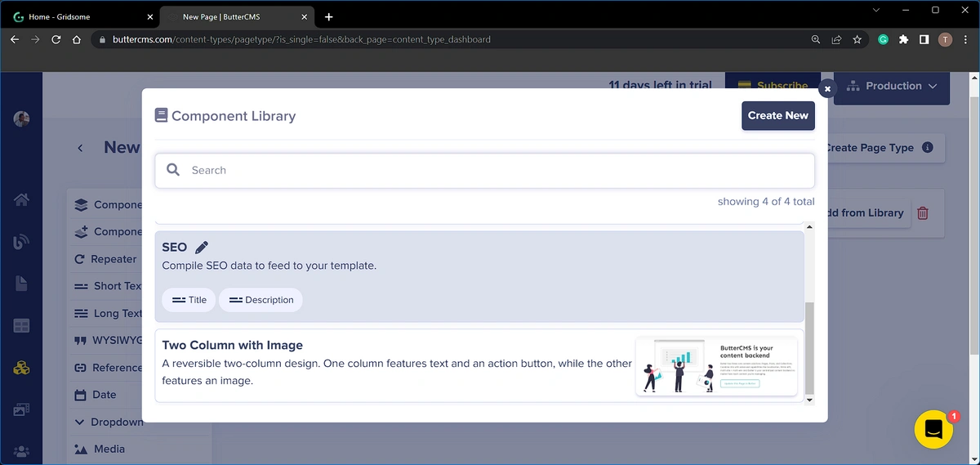980x465 pixels.
Task: Click the red trash delete icon
Action: pos(923,213)
